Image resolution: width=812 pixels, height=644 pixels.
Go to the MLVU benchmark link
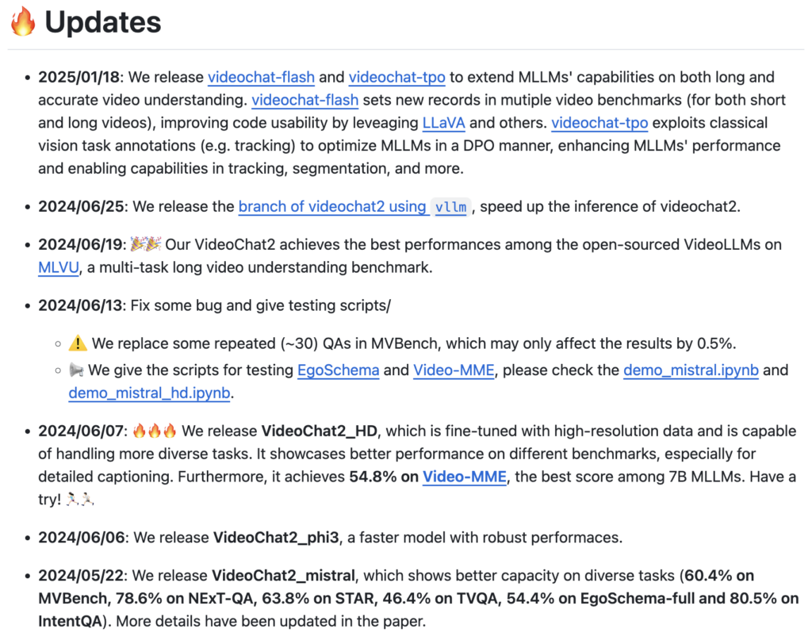59,267
